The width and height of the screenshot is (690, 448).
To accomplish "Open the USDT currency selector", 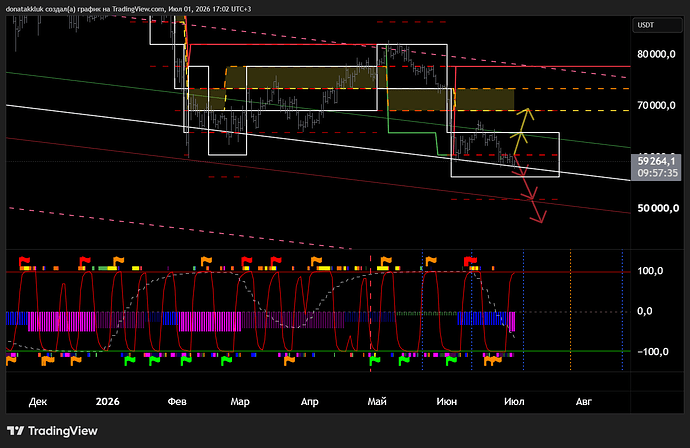I will [x=657, y=25].
